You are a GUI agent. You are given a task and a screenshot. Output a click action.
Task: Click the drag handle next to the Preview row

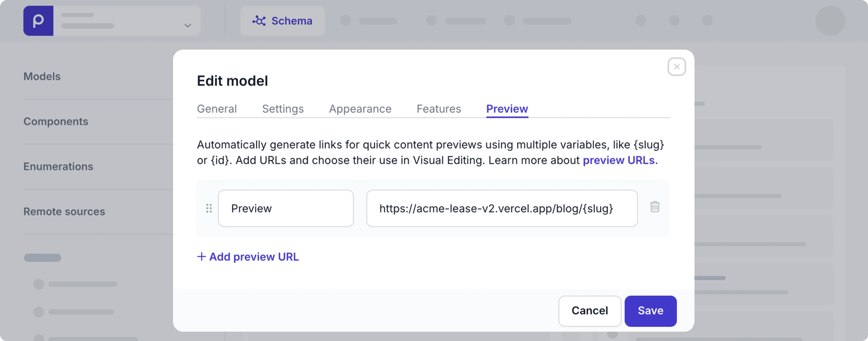[x=209, y=208]
